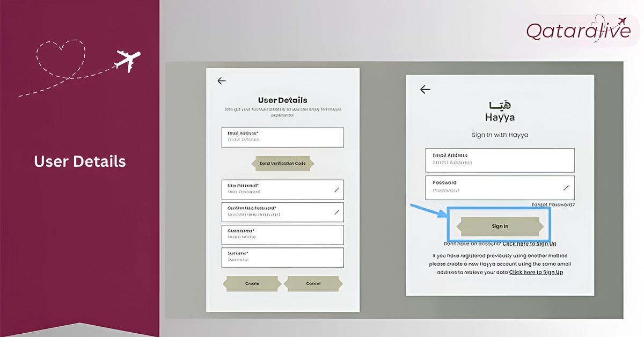Open the Forgot Password? link

pos(553,204)
